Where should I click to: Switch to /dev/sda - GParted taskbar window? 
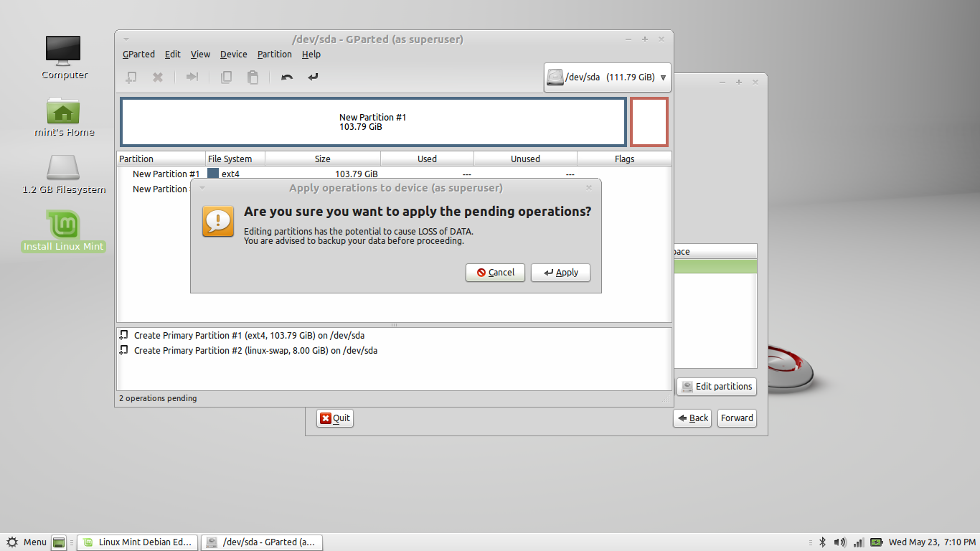(x=262, y=542)
